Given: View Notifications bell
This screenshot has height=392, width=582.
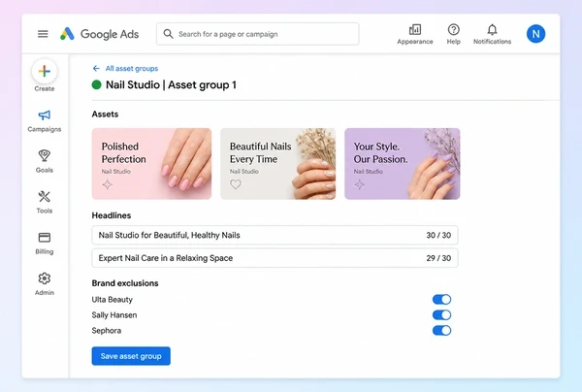Looking at the screenshot, I should [492, 34].
